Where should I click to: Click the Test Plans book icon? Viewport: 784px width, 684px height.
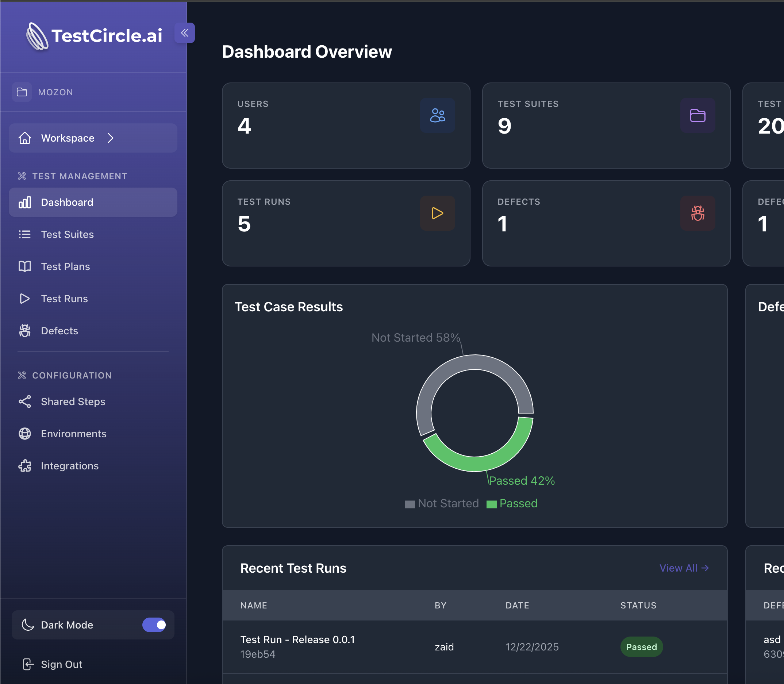25,266
